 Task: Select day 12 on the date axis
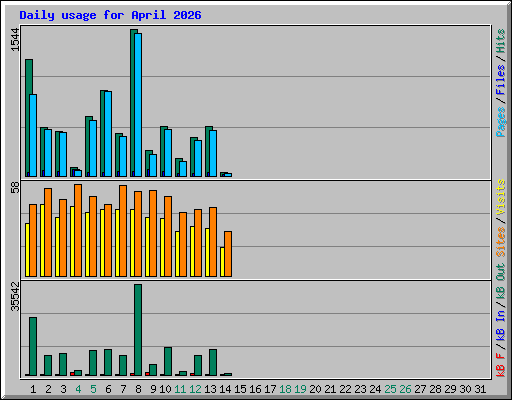click(x=195, y=389)
